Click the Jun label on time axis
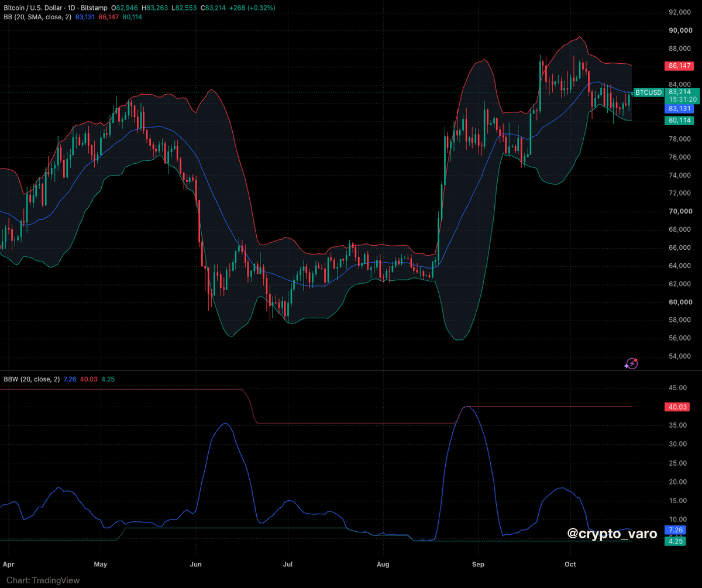This screenshot has width=702, height=588. tap(195, 565)
